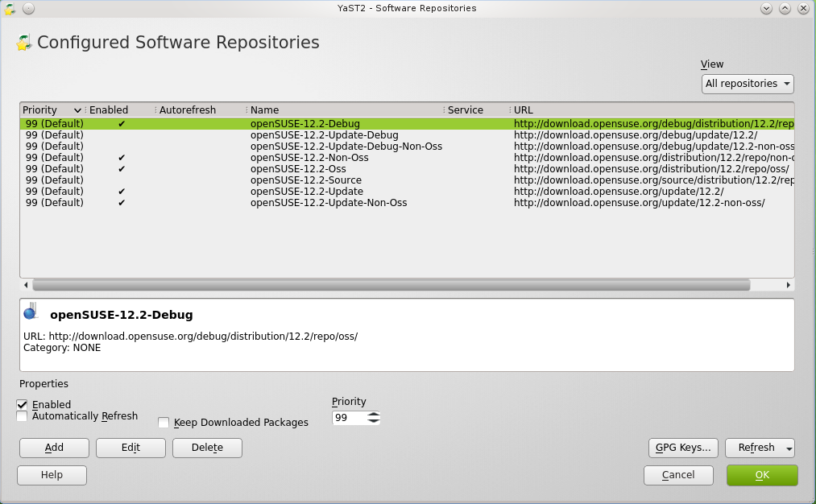Image resolution: width=816 pixels, height=504 pixels.
Task: Click the Edit button
Action: (x=130, y=448)
